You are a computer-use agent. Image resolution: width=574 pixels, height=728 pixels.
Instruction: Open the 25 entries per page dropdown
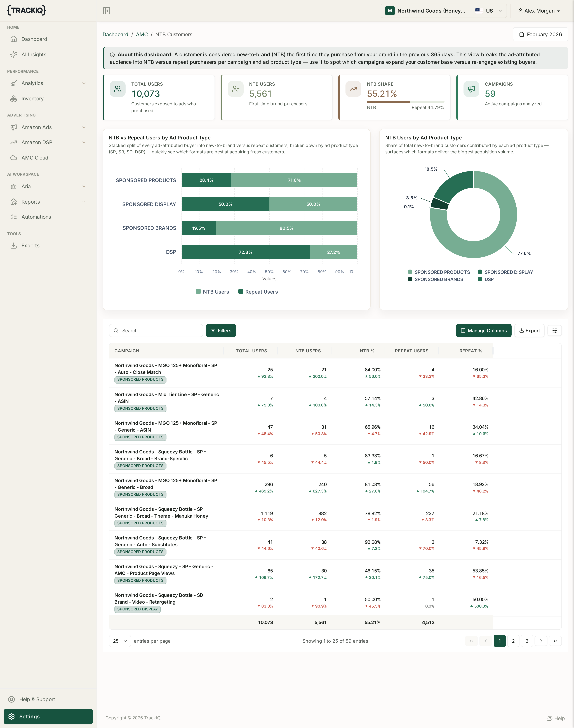point(120,641)
